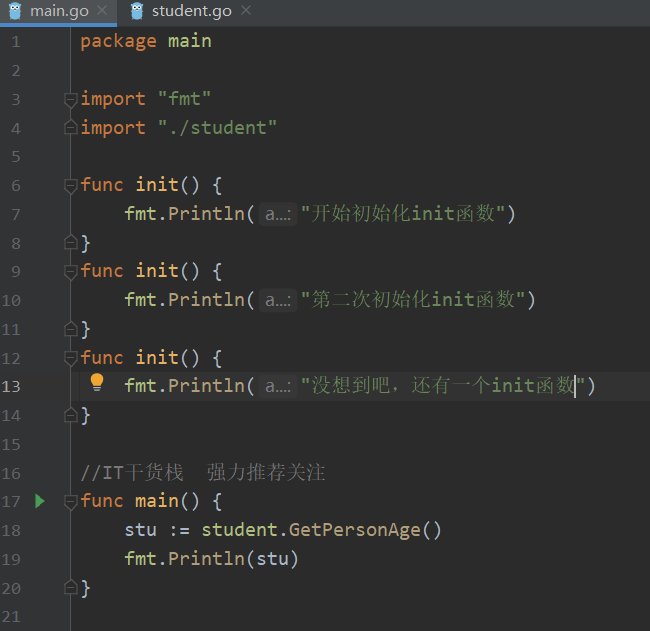Click 'func init()' on line 9
The width and height of the screenshot is (650, 631).
[x=140, y=271]
